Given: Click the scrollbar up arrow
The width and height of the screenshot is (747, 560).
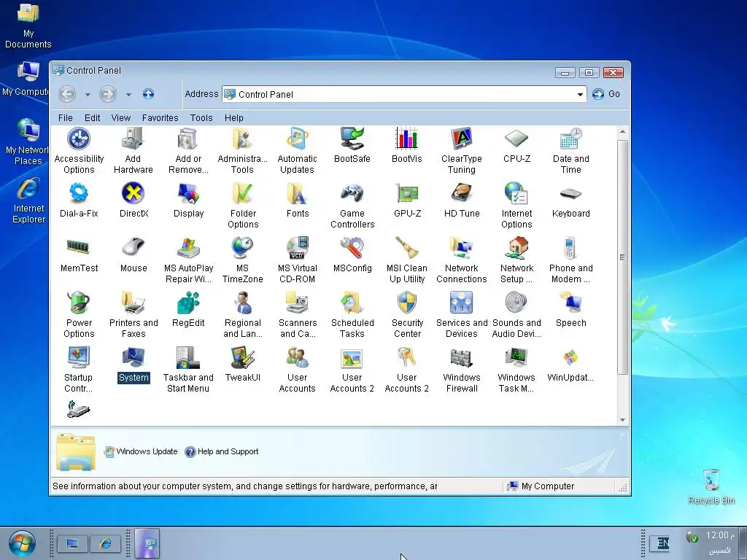Looking at the screenshot, I should 622,131.
